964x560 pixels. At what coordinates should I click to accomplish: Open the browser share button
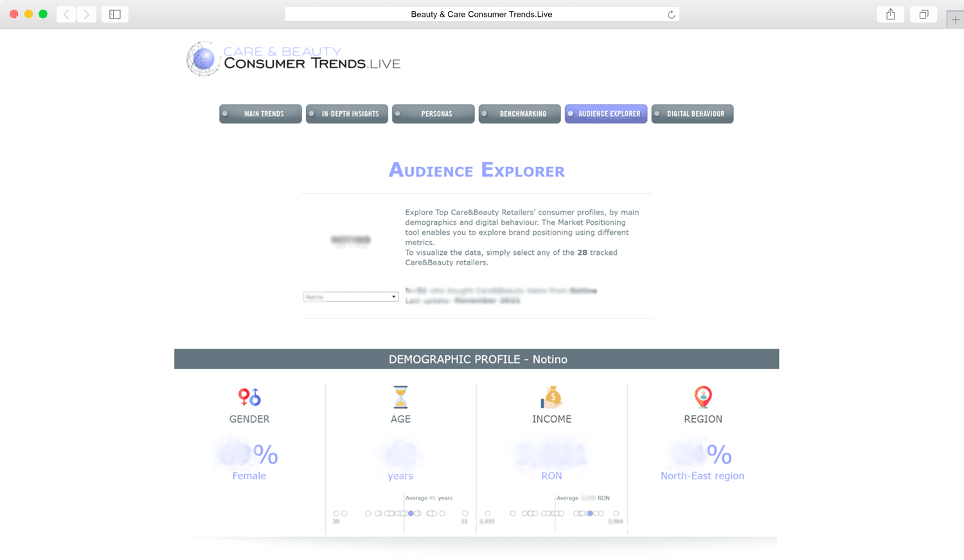[891, 14]
